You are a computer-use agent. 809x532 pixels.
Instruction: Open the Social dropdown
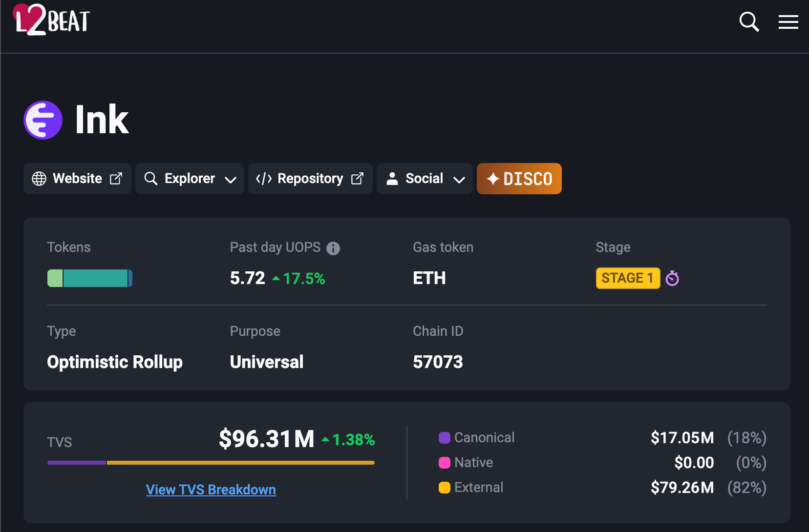(x=425, y=179)
